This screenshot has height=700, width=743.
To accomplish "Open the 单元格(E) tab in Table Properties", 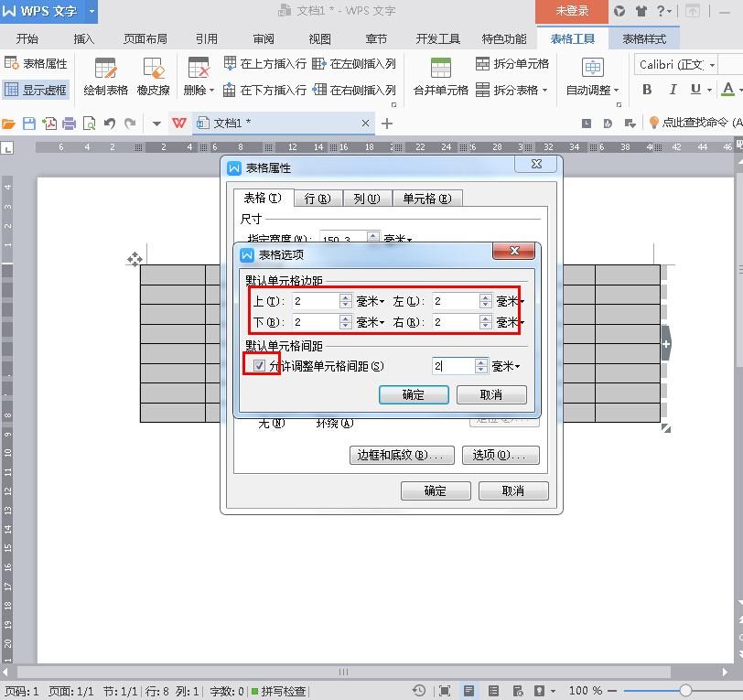I will click(x=427, y=199).
